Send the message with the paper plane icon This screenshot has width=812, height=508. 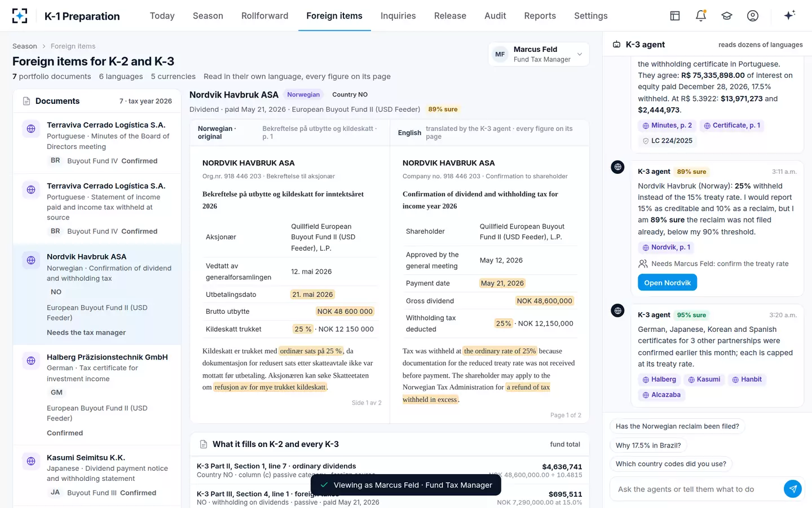(793, 489)
